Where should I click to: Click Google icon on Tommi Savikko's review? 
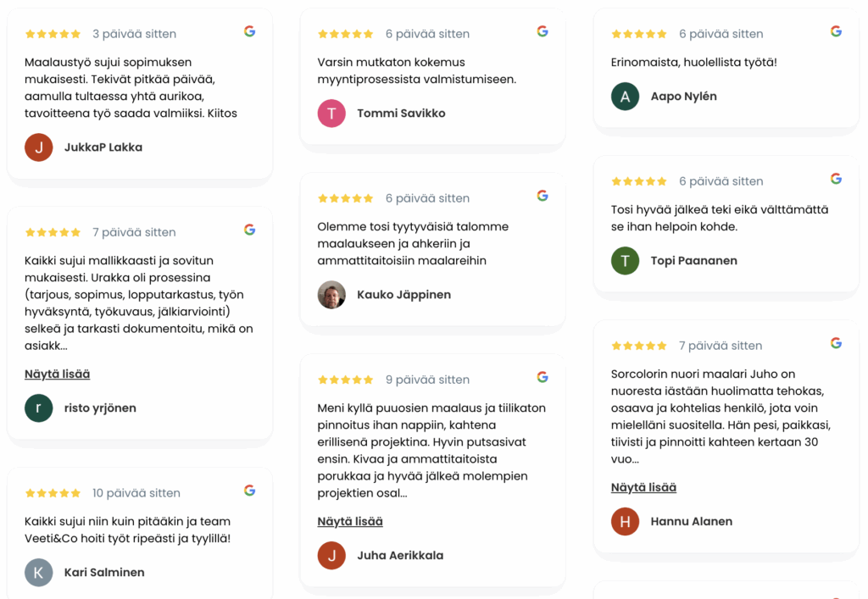542,31
